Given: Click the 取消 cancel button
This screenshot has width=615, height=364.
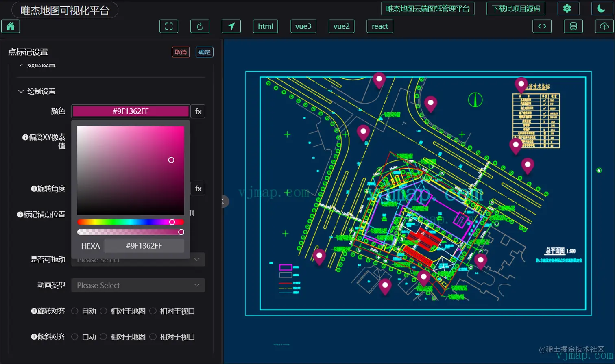Looking at the screenshot, I should [181, 52].
